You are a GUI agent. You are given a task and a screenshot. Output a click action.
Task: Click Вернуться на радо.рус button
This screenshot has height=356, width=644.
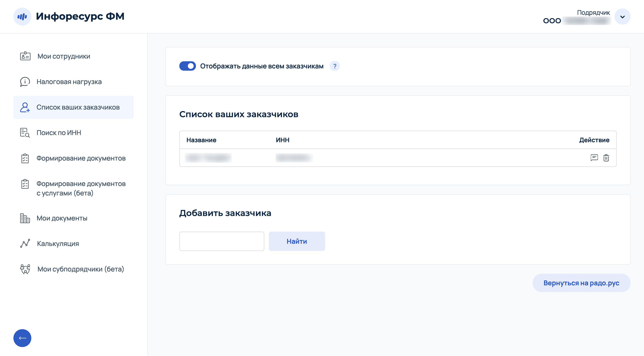coord(581,283)
